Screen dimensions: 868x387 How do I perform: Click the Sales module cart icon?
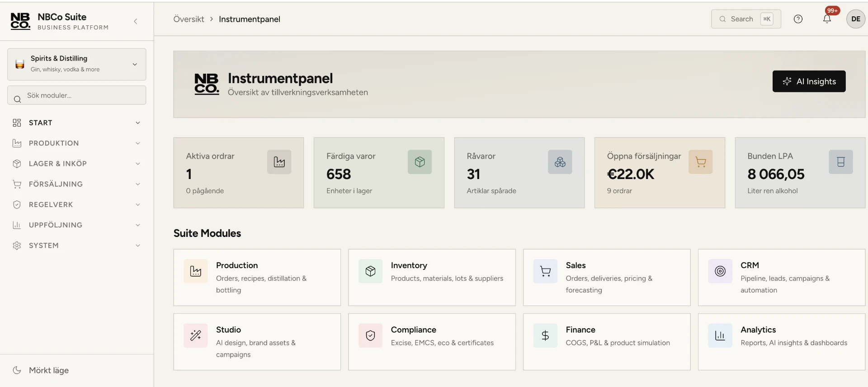tap(545, 271)
